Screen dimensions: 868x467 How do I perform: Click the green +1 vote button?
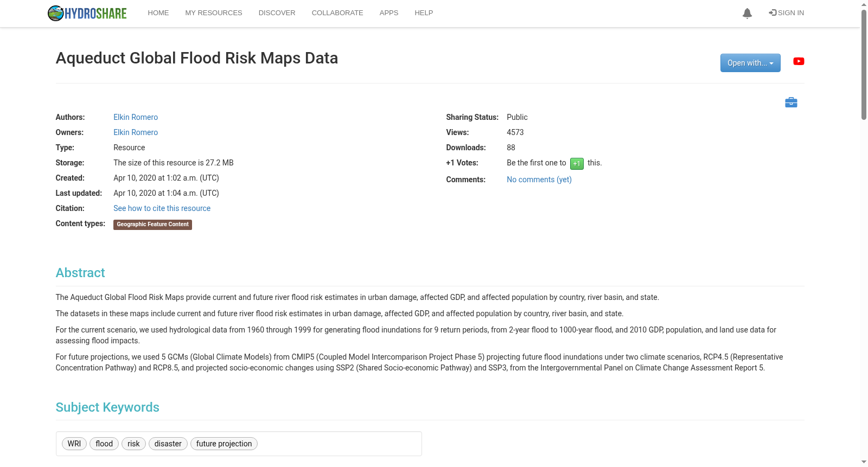point(577,163)
